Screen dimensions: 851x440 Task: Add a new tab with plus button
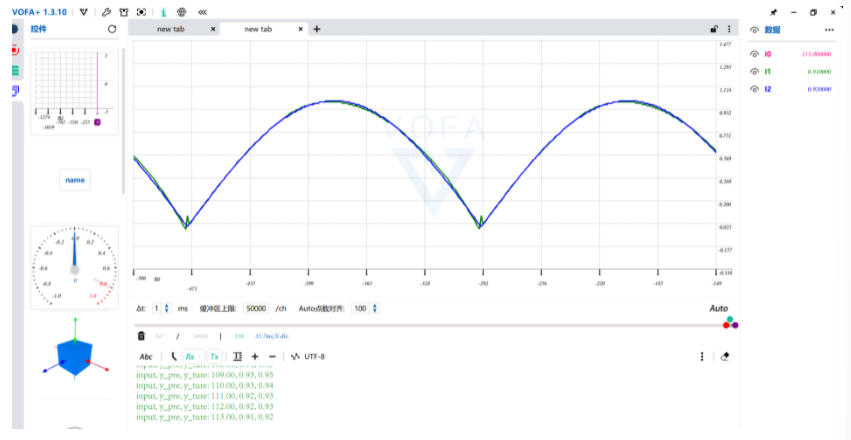click(x=317, y=29)
